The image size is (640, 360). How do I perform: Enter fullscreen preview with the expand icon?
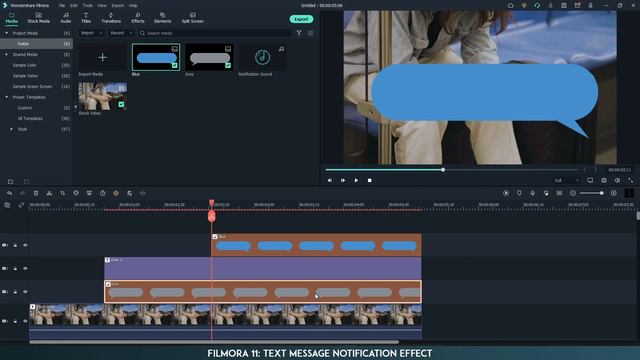pos(631,180)
